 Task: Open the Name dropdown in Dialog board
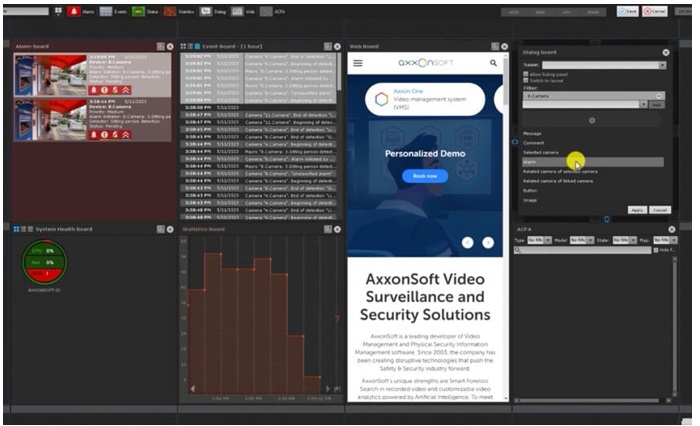click(662, 65)
